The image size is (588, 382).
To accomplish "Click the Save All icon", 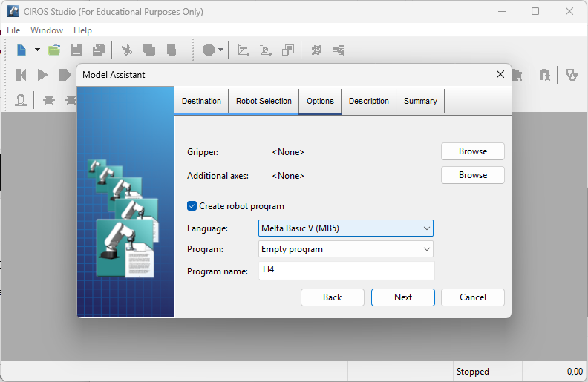I will click(x=99, y=50).
